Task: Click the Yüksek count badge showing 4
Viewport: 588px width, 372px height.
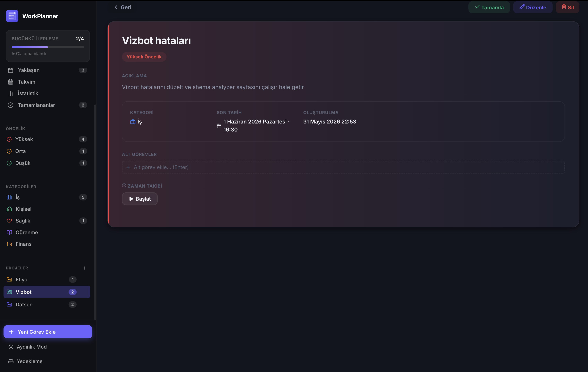Action: 83,139
